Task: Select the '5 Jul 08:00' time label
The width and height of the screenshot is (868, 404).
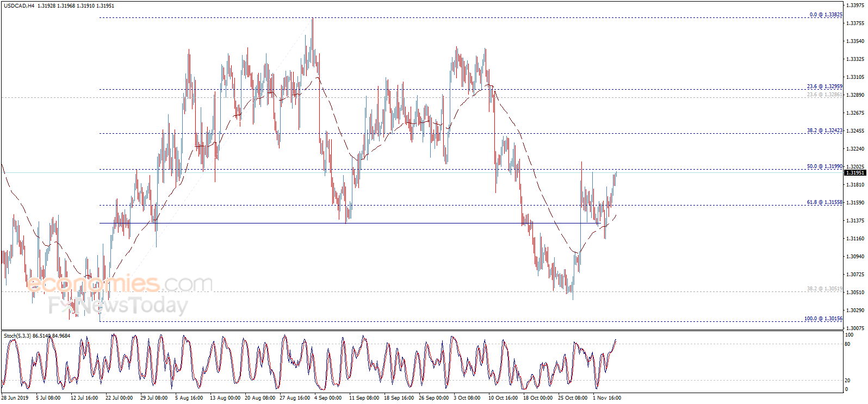Action: 48,398
